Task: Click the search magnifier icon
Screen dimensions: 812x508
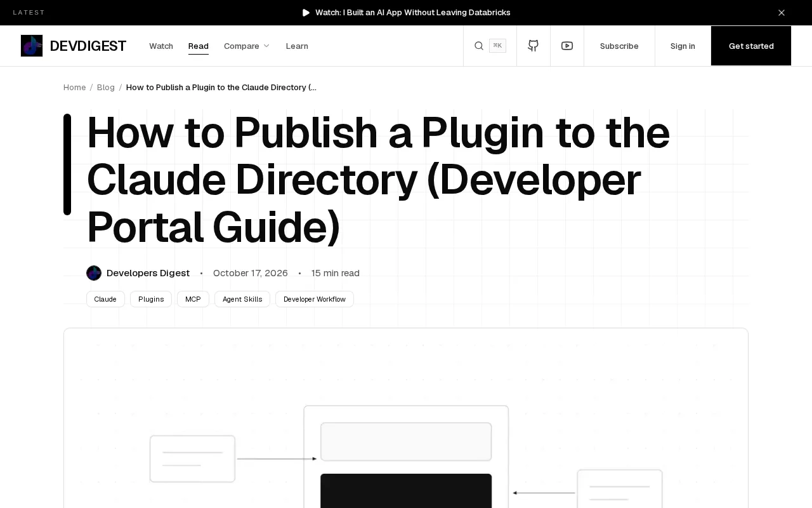Action: pos(479,46)
